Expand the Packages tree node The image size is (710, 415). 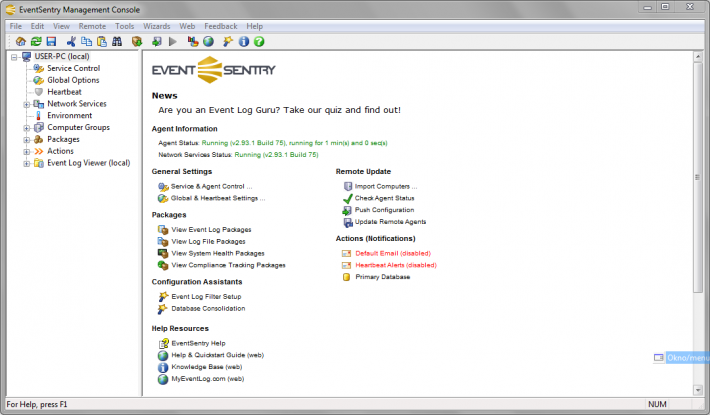tap(27, 140)
